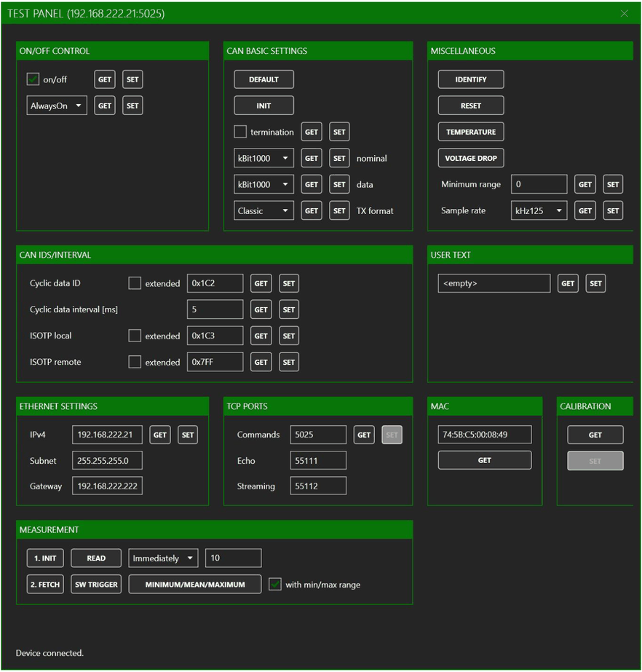The image size is (642, 672).
Task: Click GET for data bitrate
Action: pyautogui.click(x=311, y=184)
